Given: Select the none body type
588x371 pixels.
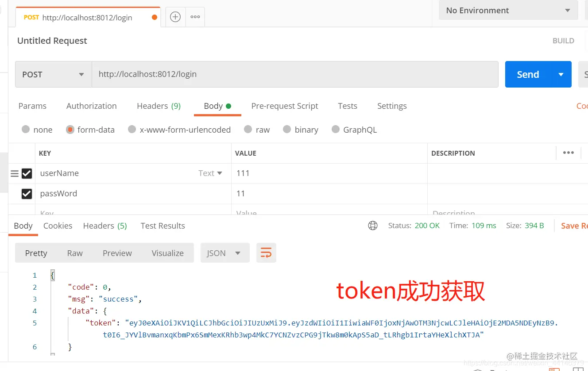Looking at the screenshot, I should coord(26,129).
